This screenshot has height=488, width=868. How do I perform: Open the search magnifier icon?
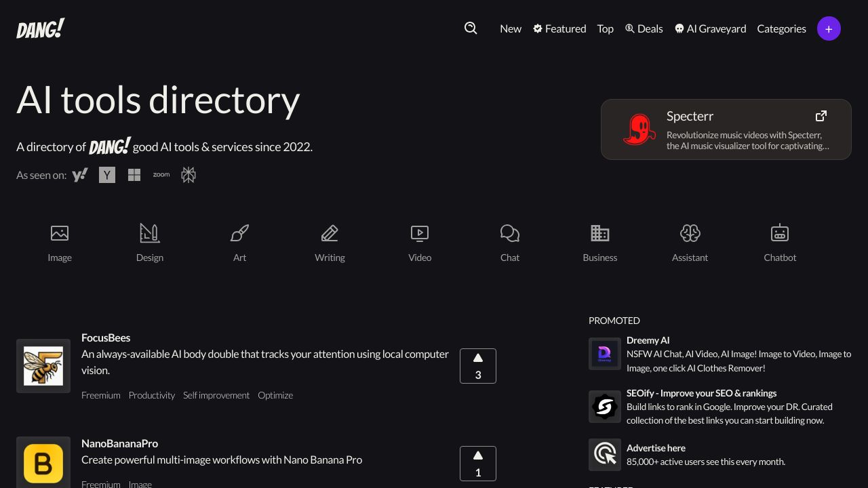coord(471,28)
